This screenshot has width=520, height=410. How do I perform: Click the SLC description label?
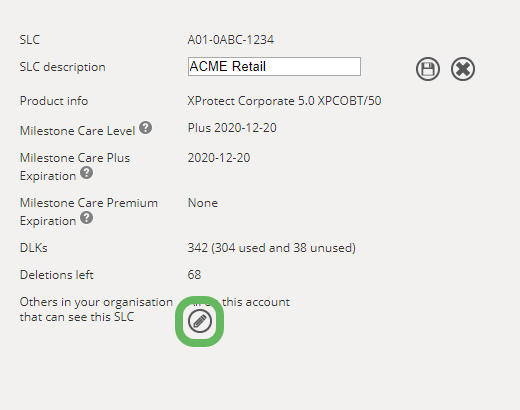[63, 67]
